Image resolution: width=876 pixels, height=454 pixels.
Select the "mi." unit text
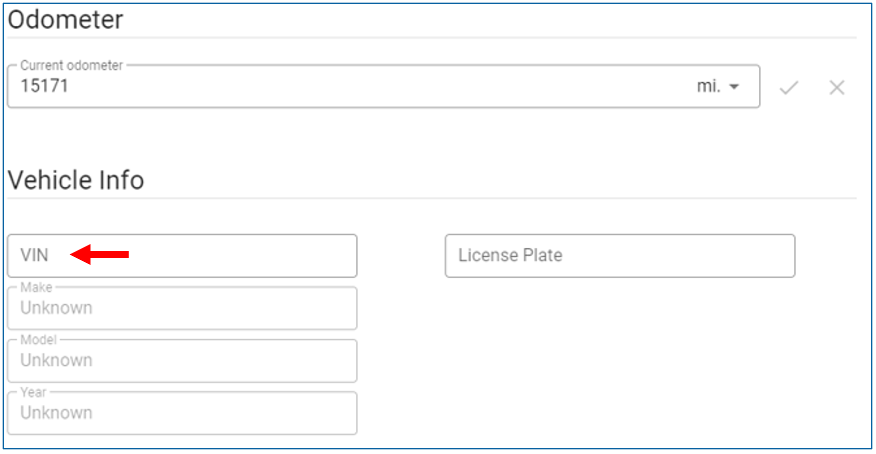coord(708,86)
